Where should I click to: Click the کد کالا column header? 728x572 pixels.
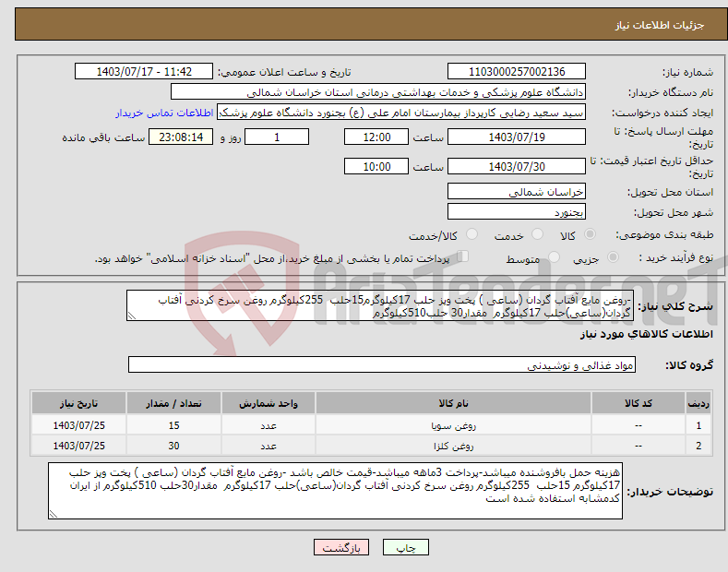[x=638, y=403]
